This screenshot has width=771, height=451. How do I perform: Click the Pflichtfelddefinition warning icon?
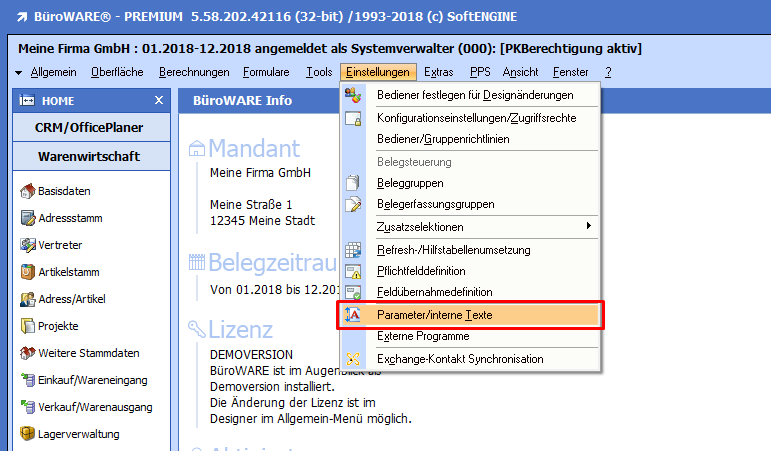[352, 271]
